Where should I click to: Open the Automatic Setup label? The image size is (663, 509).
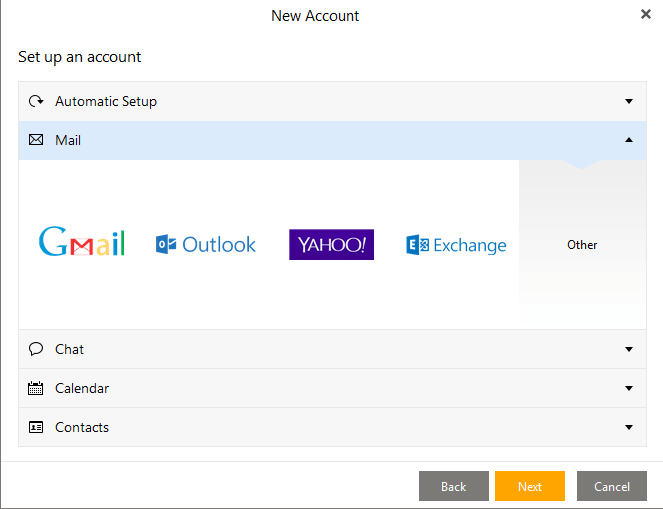(106, 101)
